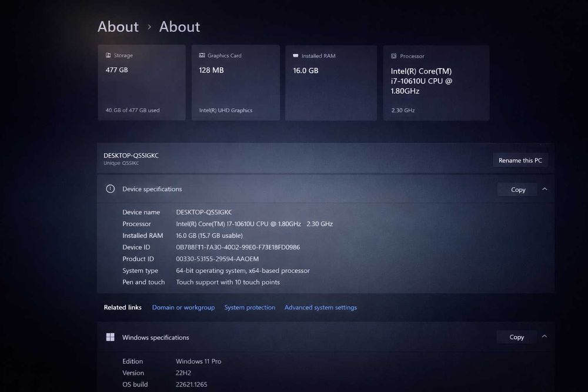
Task: Click the 'Installed RAM' row label
Action: 142,235
